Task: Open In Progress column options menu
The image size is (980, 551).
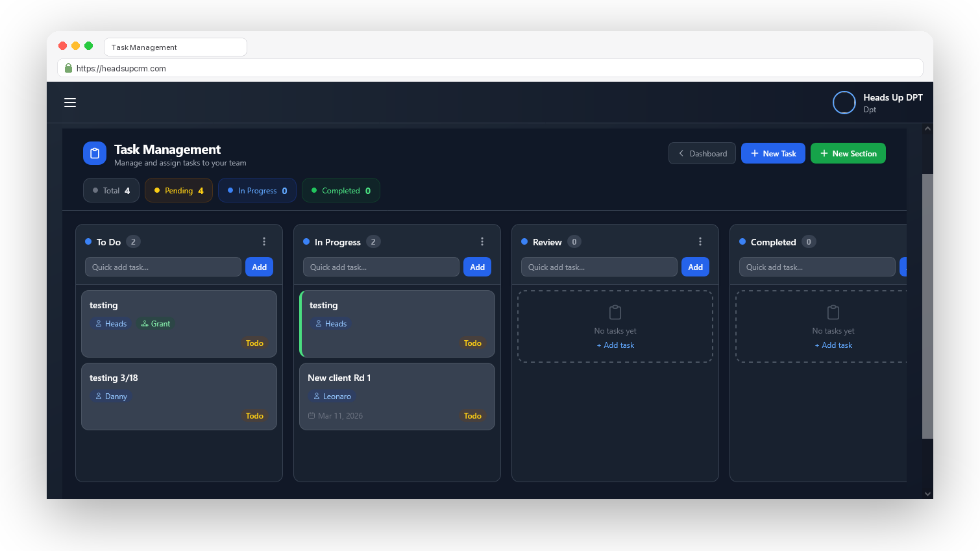Action: [482, 241]
